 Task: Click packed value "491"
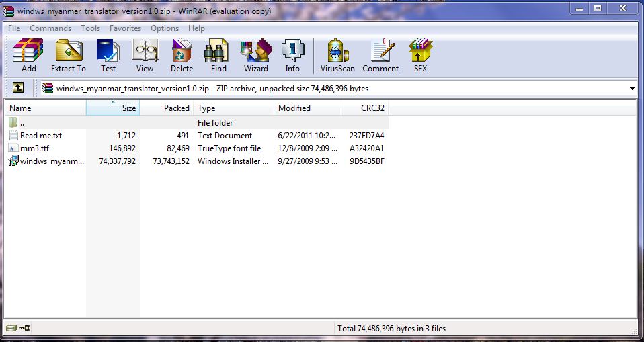tap(183, 136)
